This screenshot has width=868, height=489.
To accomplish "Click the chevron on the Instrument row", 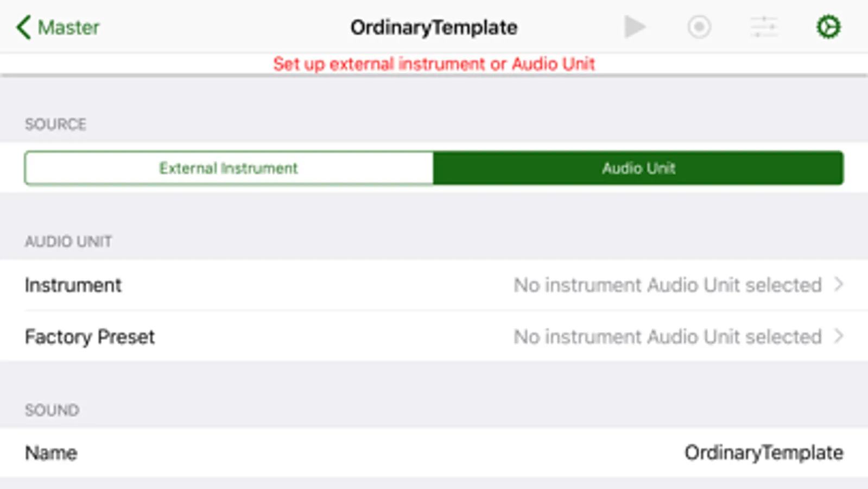I will [x=839, y=285].
